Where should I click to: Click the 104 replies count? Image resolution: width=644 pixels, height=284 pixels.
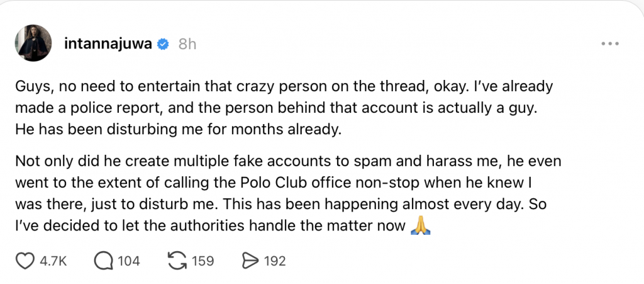click(x=129, y=261)
